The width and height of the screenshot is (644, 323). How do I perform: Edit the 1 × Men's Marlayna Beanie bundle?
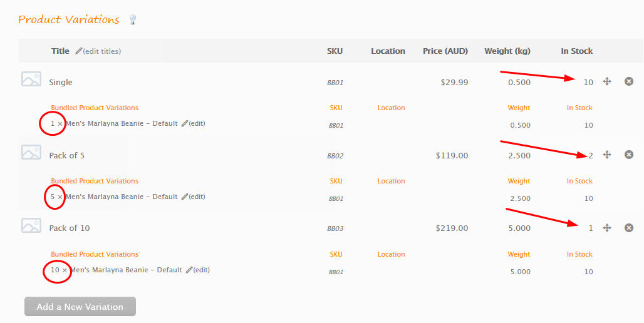pos(193,123)
